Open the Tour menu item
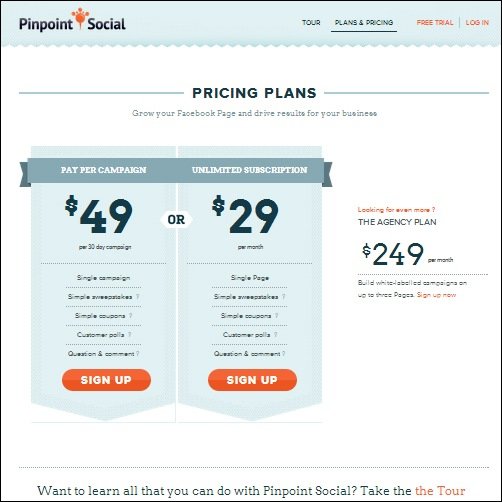The height and width of the screenshot is (502, 502). click(x=311, y=23)
